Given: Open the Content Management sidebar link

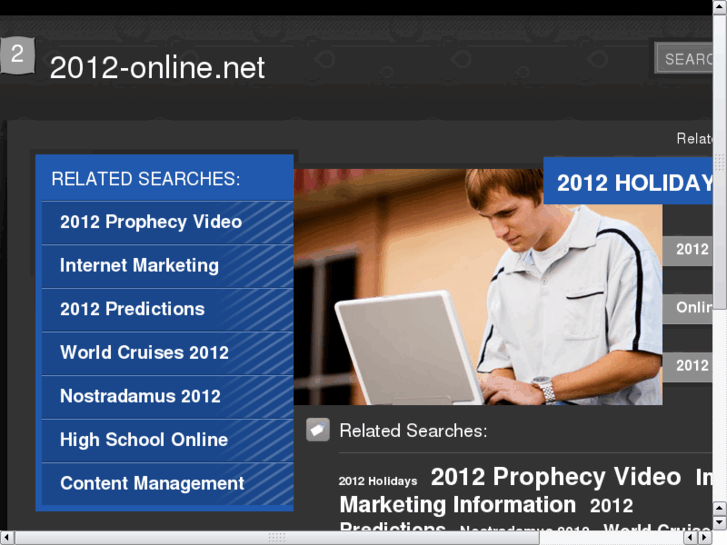Looking at the screenshot, I should coord(167,484).
